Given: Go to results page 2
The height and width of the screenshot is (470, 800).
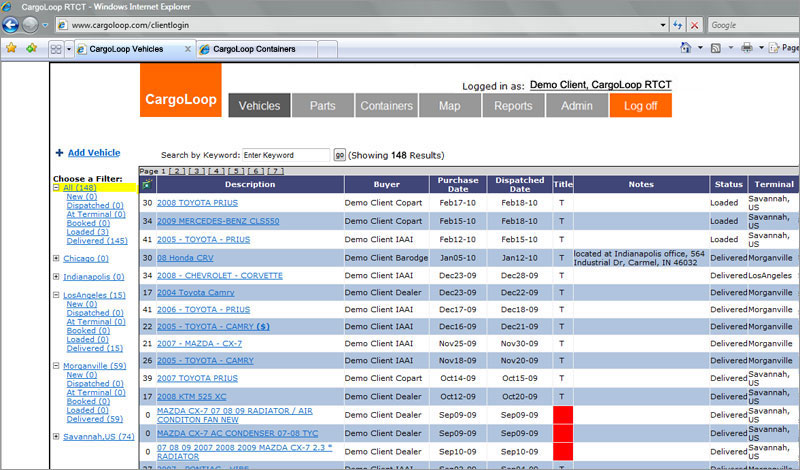Looking at the screenshot, I should click(177, 171).
